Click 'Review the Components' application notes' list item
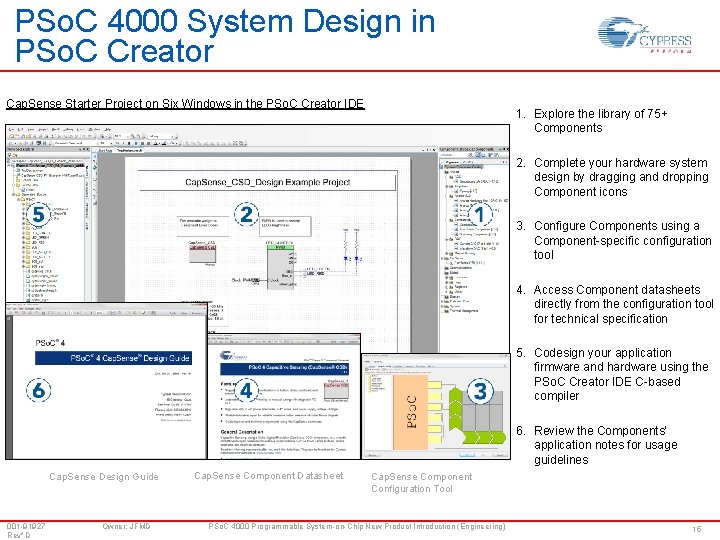 point(606,445)
